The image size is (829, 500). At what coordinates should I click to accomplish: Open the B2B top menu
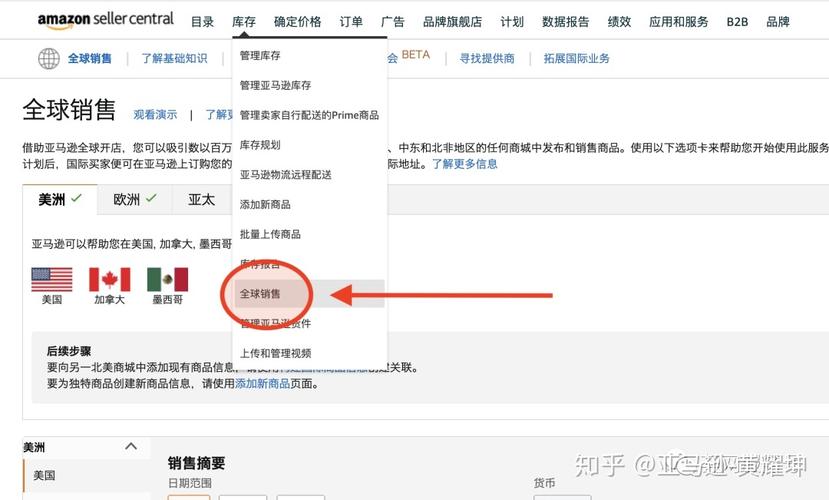[737, 22]
